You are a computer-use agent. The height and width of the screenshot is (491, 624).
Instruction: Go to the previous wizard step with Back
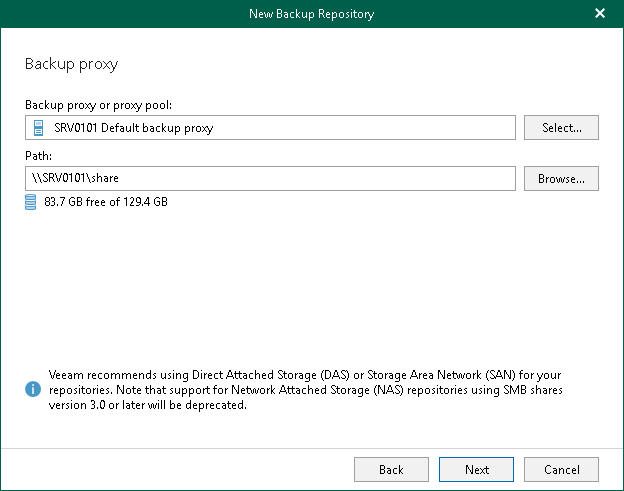391,470
